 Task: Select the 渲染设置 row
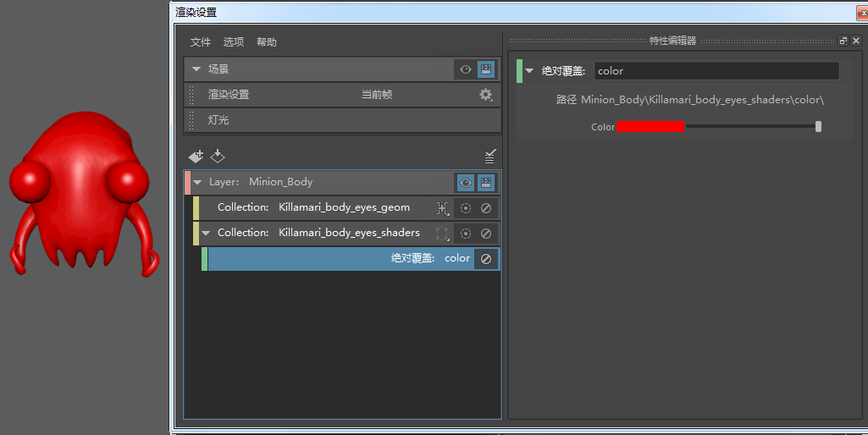(x=343, y=95)
